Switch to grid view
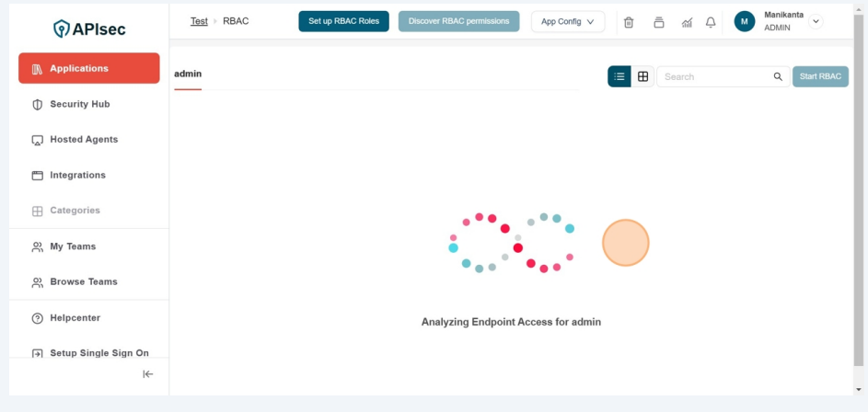 (x=643, y=77)
